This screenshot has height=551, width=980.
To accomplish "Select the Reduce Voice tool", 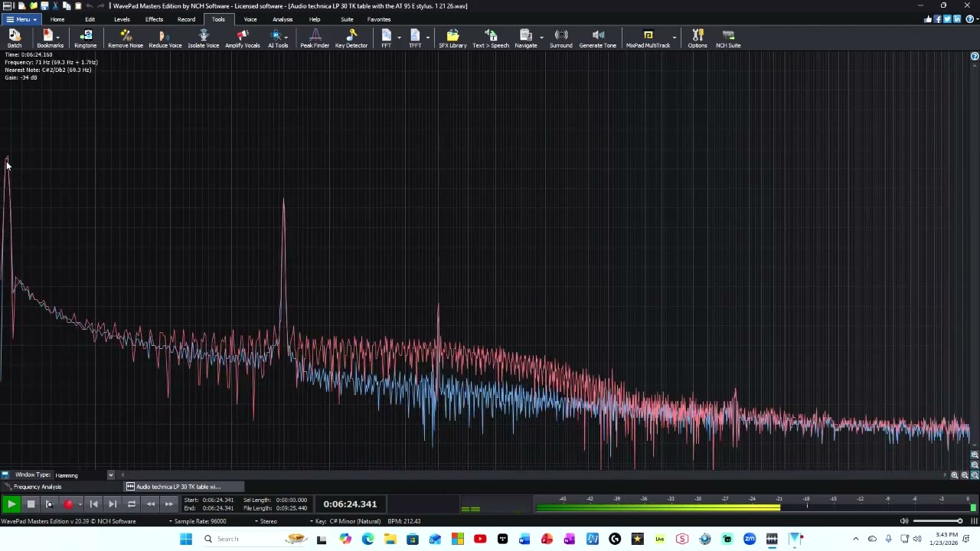I will click(x=165, y=38).
